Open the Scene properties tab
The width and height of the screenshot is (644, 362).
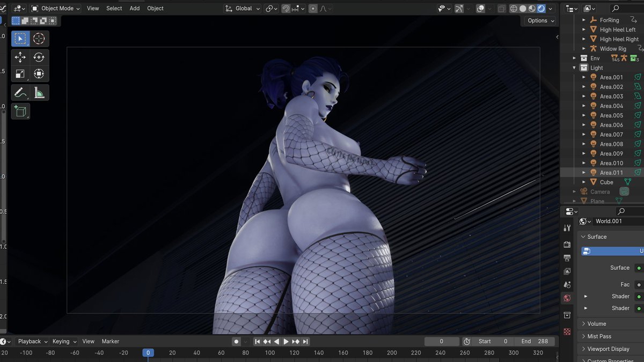point(567,285)
